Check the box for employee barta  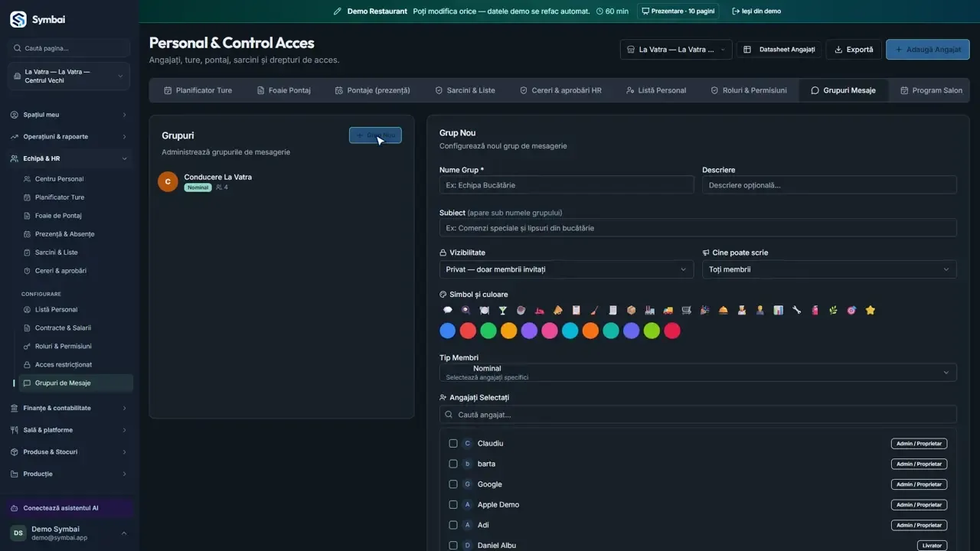click(453, 464)
